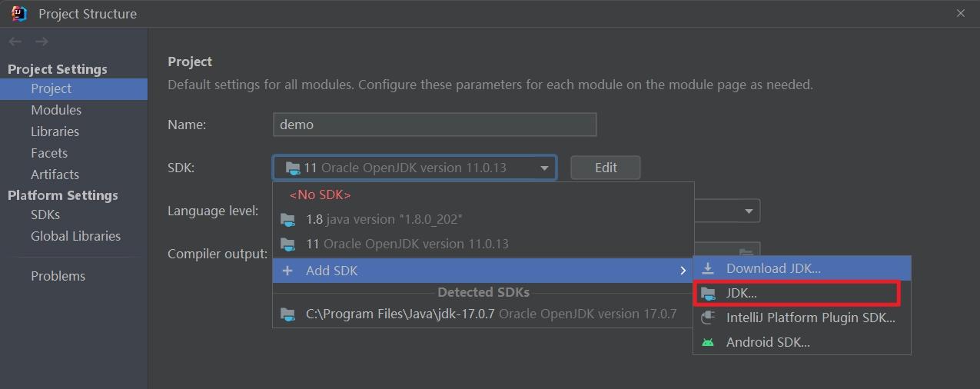This screenshot has height=389, width=980.
Task: Click the Name field containing demo
Action: coord(435,125)
